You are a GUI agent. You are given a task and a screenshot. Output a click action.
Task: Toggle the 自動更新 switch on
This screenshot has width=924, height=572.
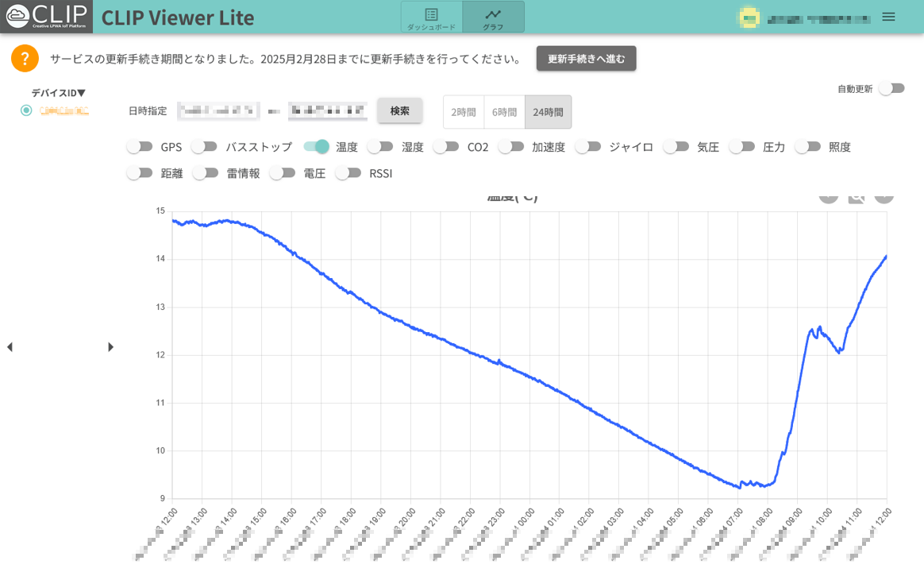[891, 88]
